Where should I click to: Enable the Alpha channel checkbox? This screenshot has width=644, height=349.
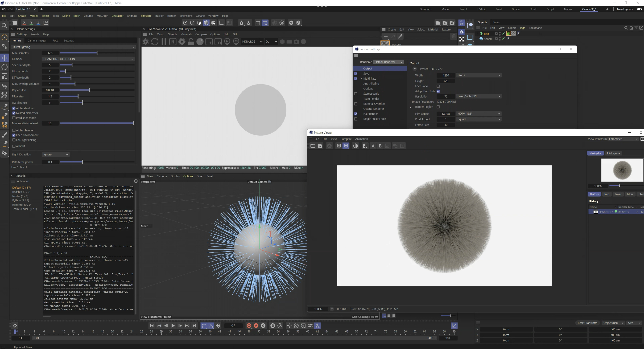[x=14, y=130]
